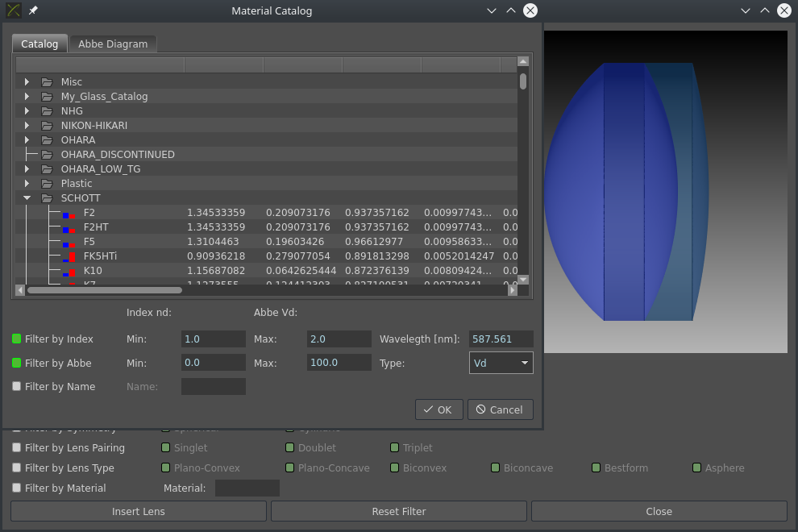The height and width of the screenshot is (532, 798).
Task: Toggle the Singlet checkbox
Action: (x=165, y=447)
